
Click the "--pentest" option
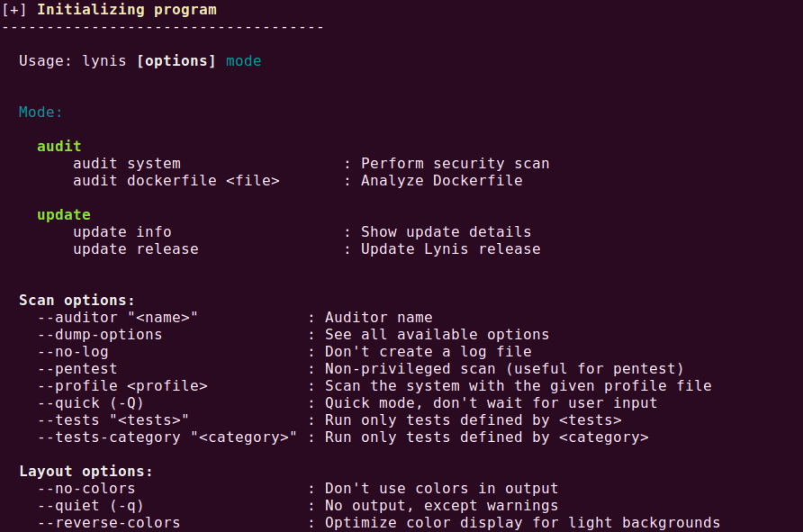pyautogui.click(x=77, y=368)
